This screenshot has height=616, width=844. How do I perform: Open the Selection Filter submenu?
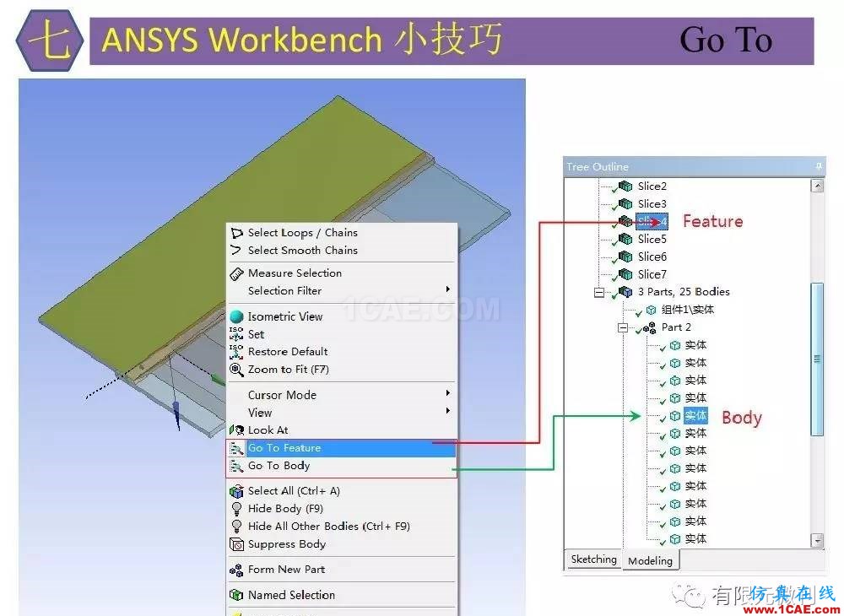coord(341,290)
